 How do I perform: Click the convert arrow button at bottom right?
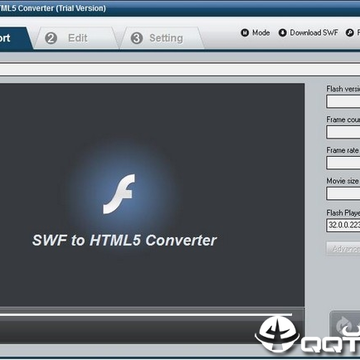(x=345, y=325)
